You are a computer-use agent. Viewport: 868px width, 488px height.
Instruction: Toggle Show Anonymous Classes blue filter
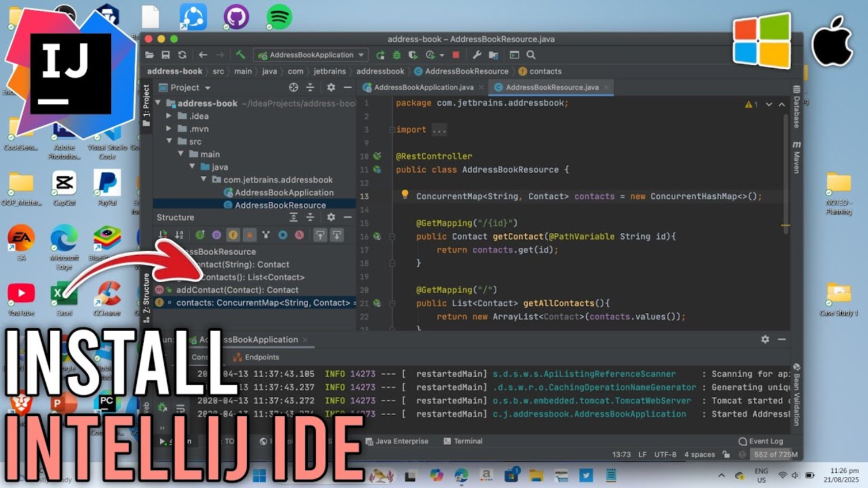(283, 235)
